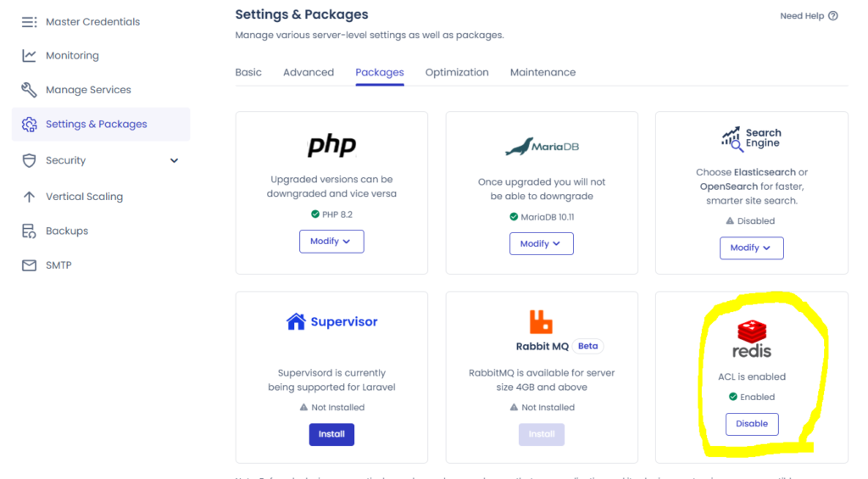Open Vertical Scaling arrow icon

[x=29, y=197]
